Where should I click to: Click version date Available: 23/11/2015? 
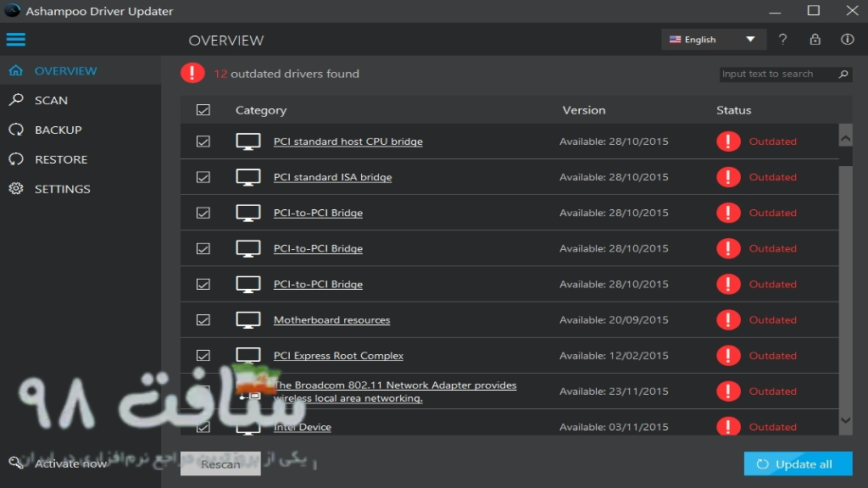coord(614,391)
